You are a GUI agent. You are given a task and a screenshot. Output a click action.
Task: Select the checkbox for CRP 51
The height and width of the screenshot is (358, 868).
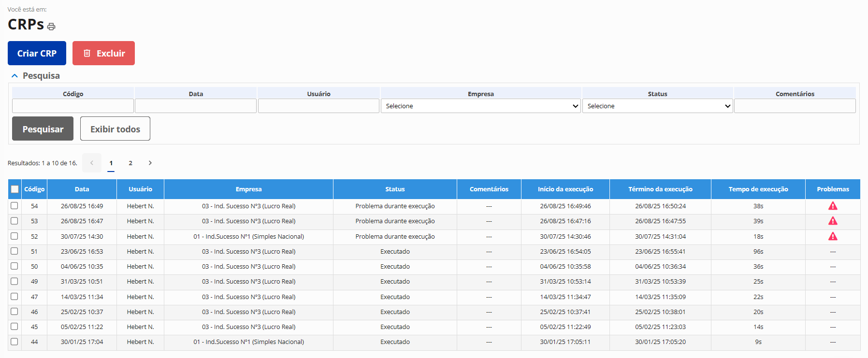point(14,251)
